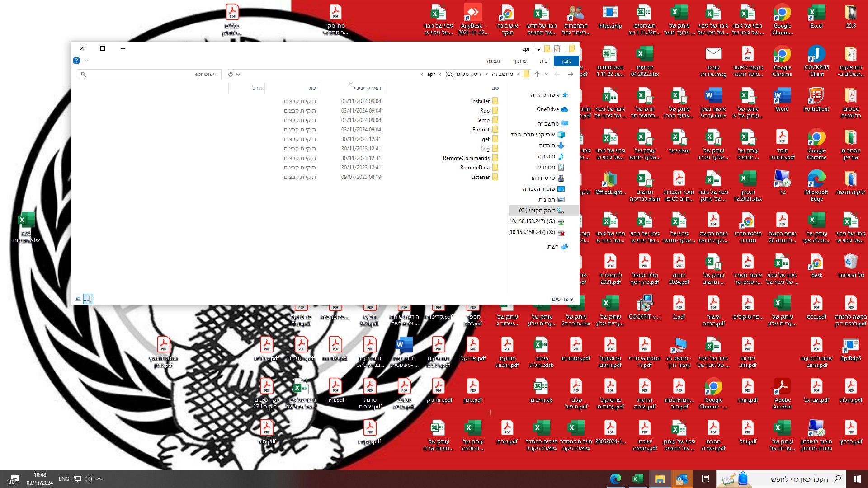This screenshot has height=488, width=868.
Task: Open Task View on the taskbar
Action: (x=705, y=479)
